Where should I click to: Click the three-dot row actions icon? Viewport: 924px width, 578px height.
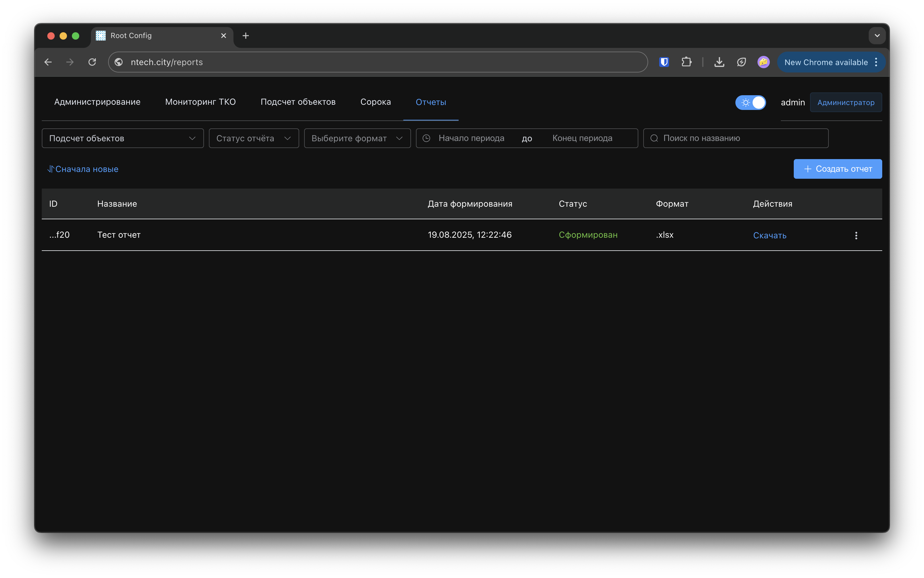[856, 236]
